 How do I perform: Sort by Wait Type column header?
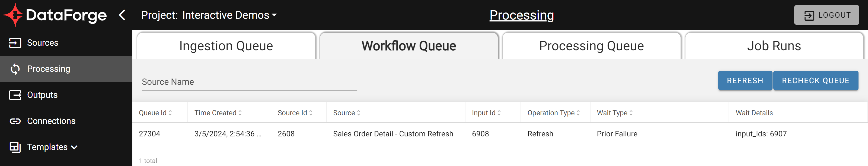615,113
